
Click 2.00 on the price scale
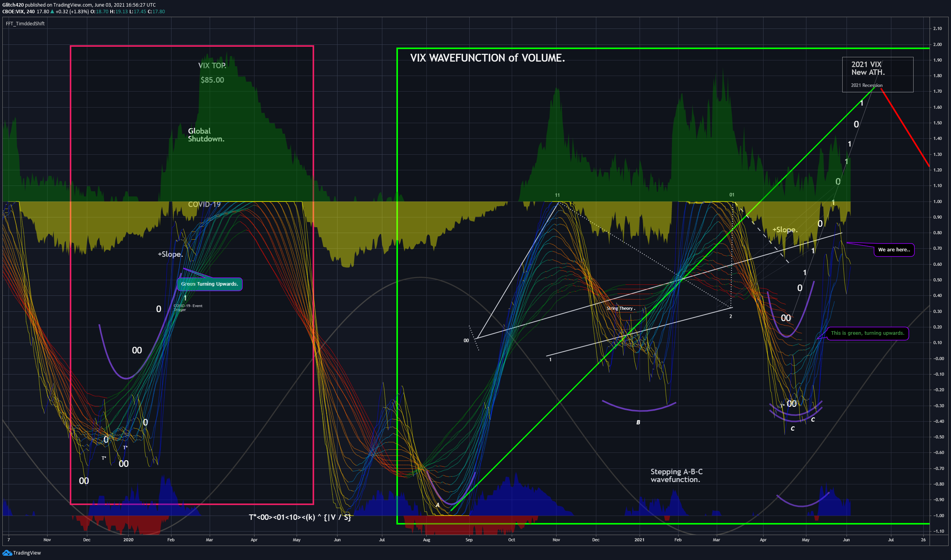coord(938,44)
